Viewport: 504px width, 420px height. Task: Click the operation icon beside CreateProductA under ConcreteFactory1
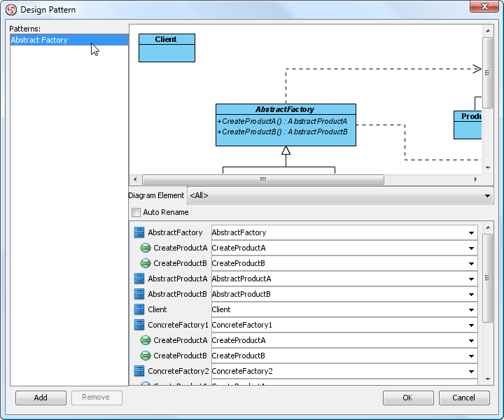click(146, 340)
